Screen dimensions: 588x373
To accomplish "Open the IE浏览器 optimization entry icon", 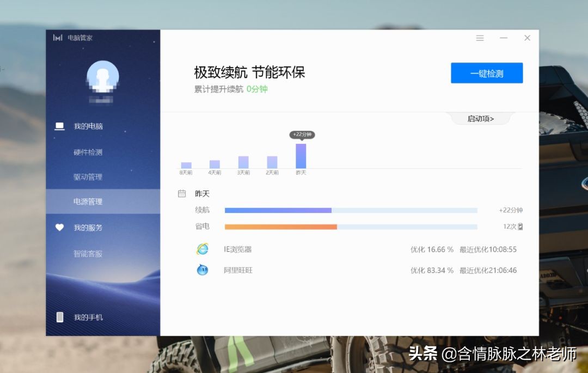I will [x=202, y=249].
